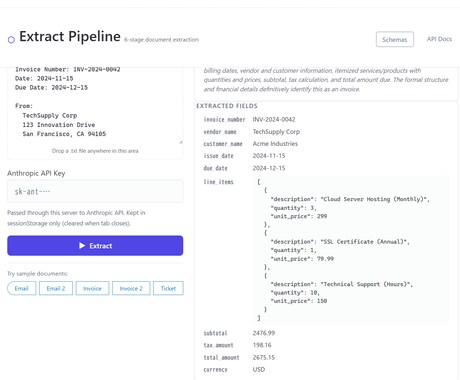The image size is (460, 380).
Task: Click the line_items field label
Action: [x=218, y=182]
